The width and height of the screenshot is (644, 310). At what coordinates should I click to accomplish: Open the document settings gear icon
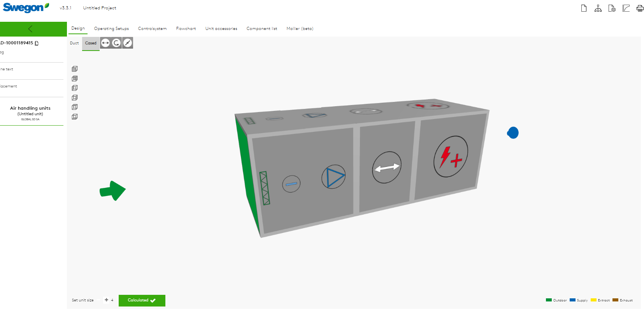pos(612,8)
